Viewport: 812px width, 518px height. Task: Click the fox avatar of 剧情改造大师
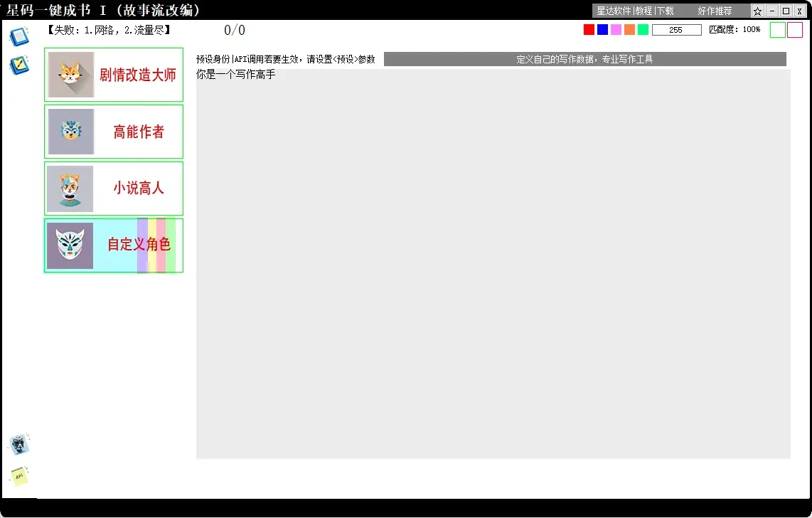(70, 75)
